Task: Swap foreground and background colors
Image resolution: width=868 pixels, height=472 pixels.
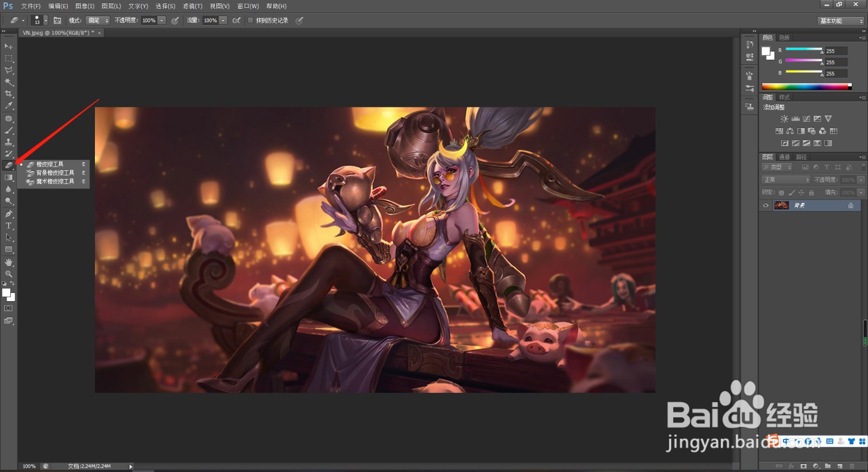Action: (x=12, y=283)
